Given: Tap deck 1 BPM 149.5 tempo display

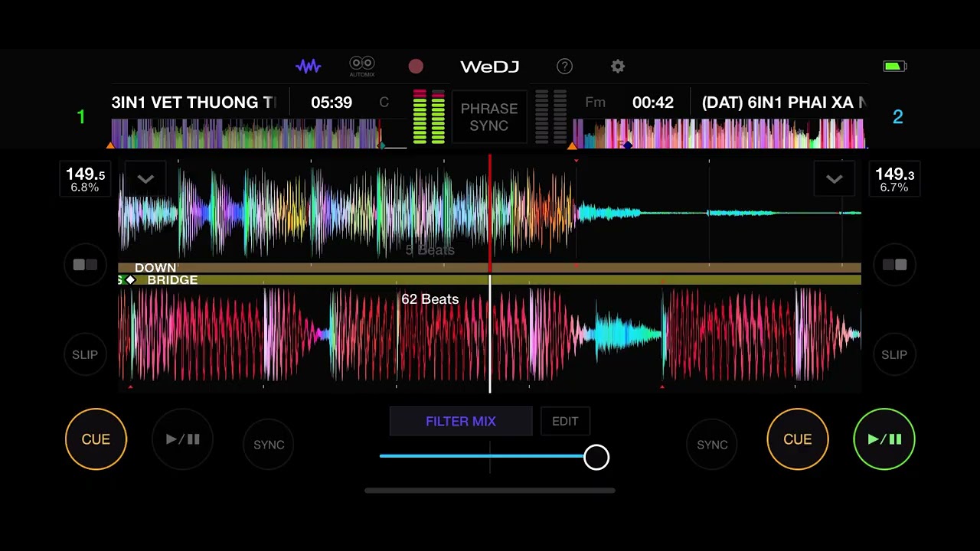Looking at the screenshot, I should click(85, 179).
